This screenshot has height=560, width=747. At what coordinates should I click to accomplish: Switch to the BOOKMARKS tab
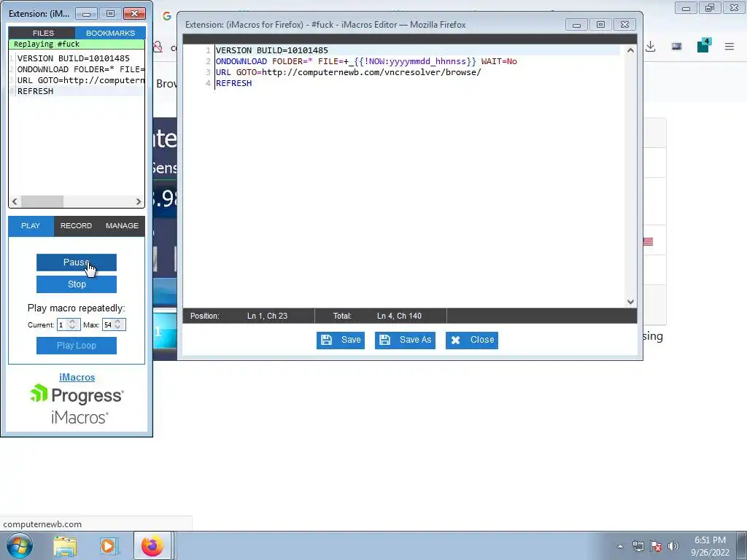(110, 33)
